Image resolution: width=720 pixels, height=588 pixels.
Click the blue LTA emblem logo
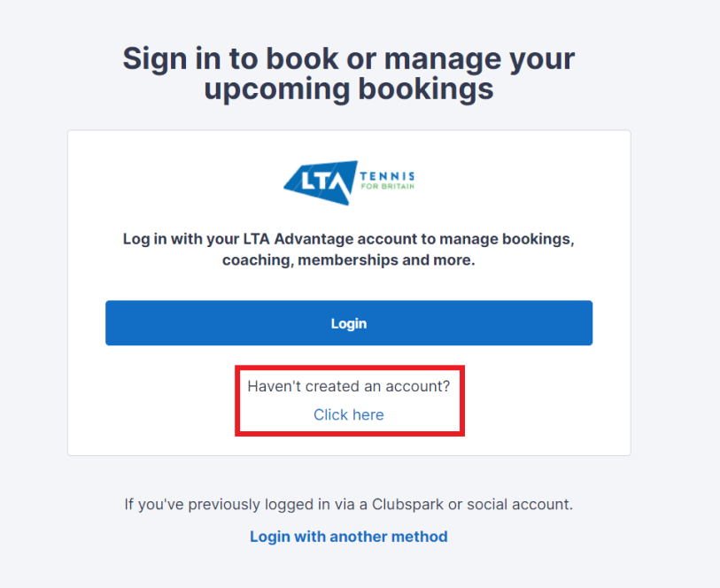coord(321,182)
